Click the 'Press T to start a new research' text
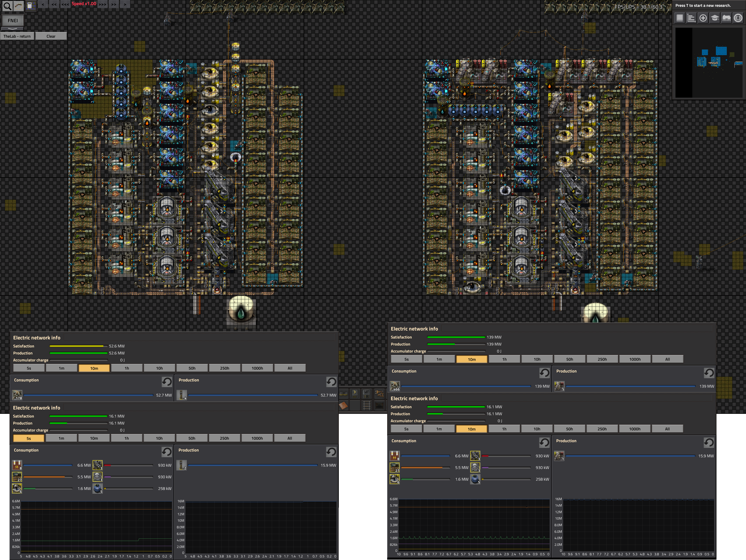 coord(703,5)
